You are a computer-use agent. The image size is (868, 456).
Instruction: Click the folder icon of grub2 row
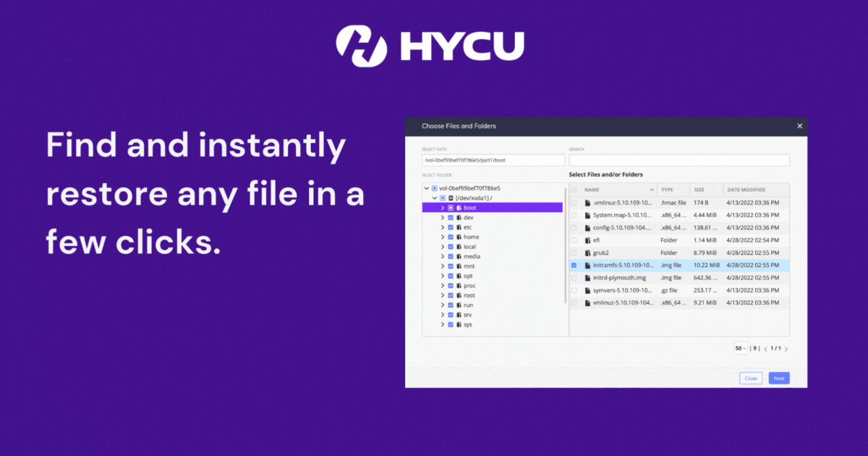point(587,253)
